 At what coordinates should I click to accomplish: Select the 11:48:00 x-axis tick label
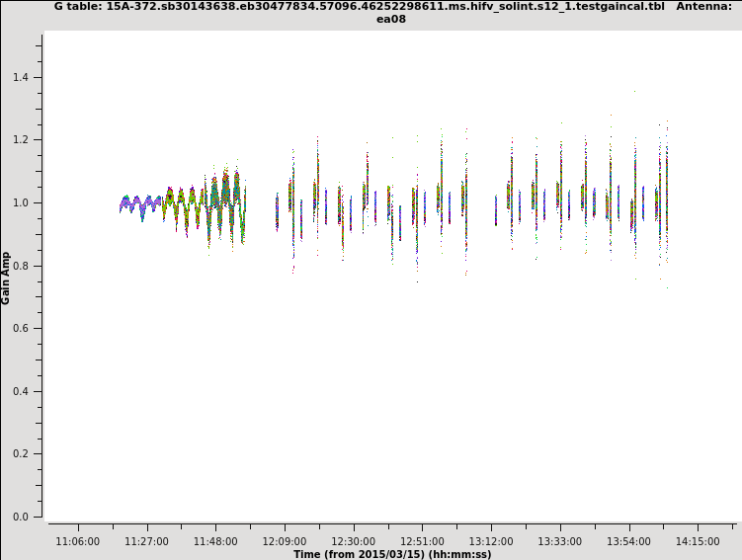[215, 541]
